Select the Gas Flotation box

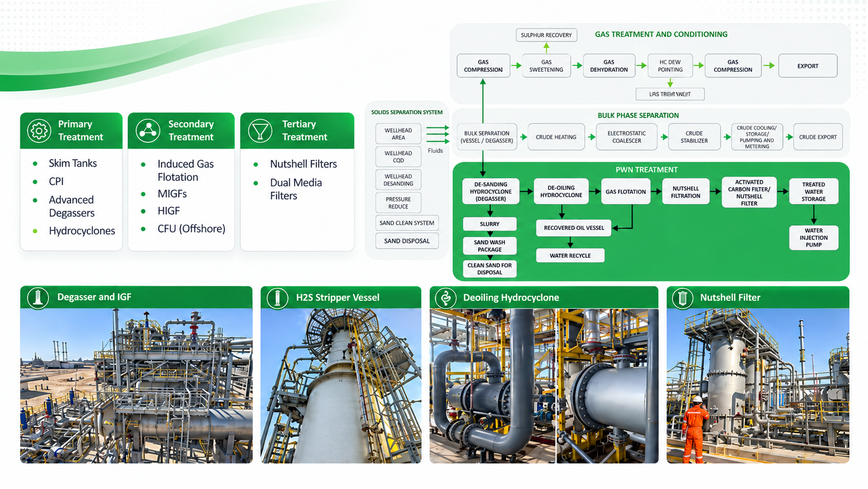pyautogui.click(x=626, y=192)
